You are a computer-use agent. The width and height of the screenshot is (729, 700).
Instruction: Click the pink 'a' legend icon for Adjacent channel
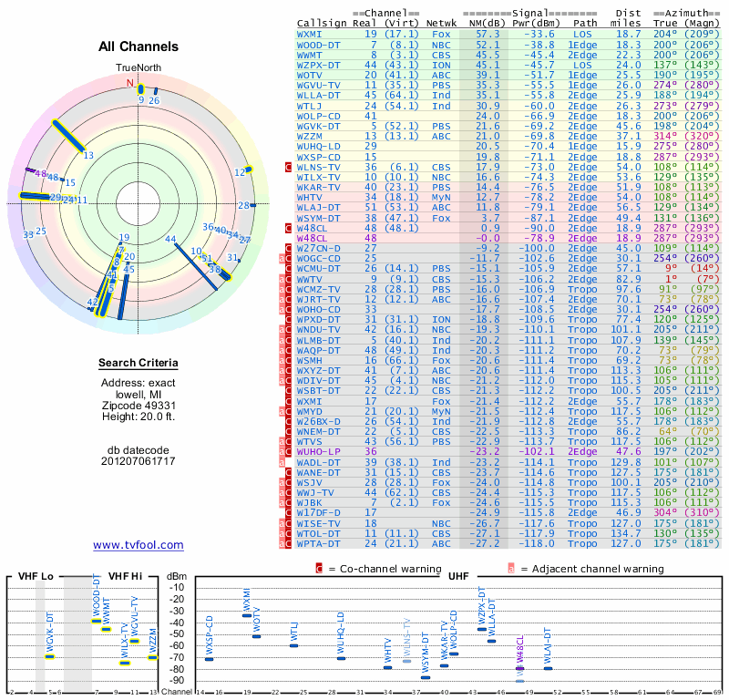511,569
